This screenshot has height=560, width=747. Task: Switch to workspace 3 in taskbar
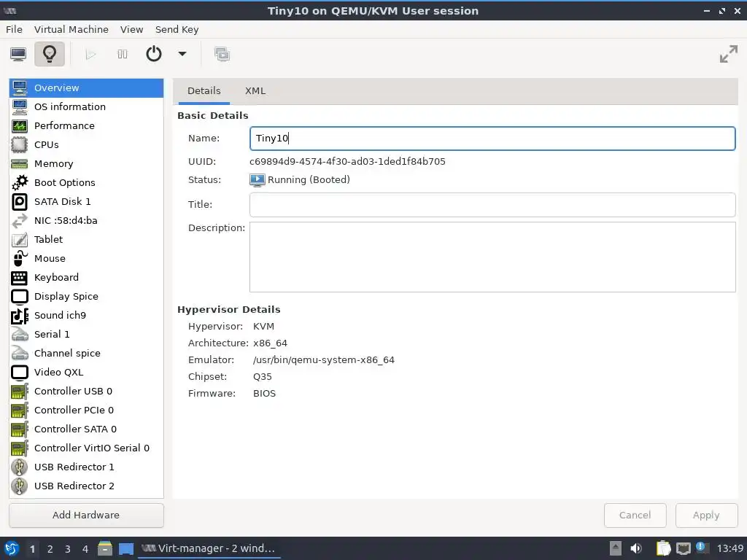pos(68,549)
